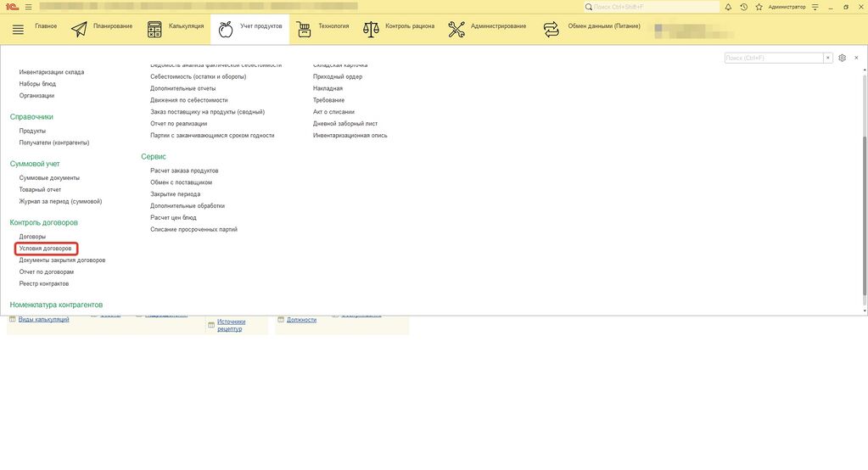Clear the menu search field
Screen dimensions: 868x470
pyautogui.click(x=828, y=58)
